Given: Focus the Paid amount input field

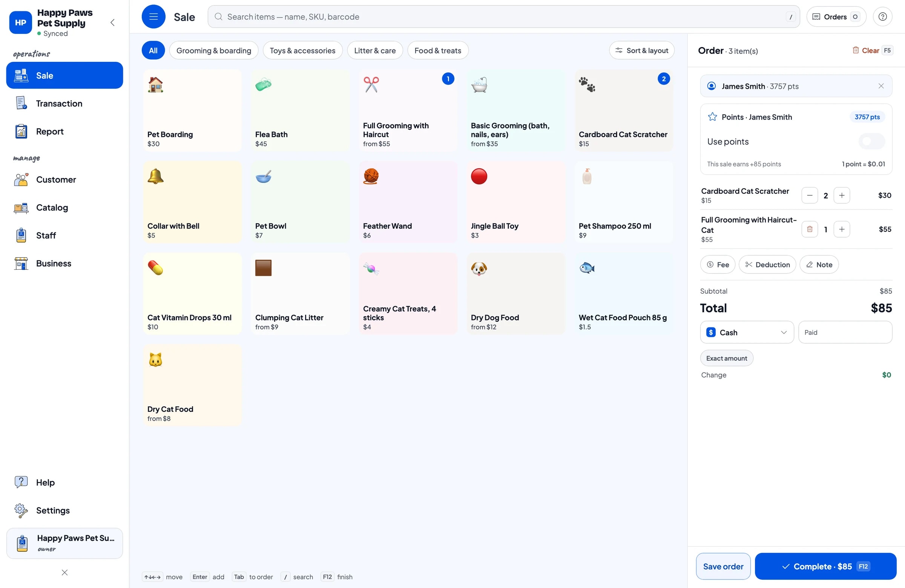Looking at the screenshot, I should click(x=845, y=332).
